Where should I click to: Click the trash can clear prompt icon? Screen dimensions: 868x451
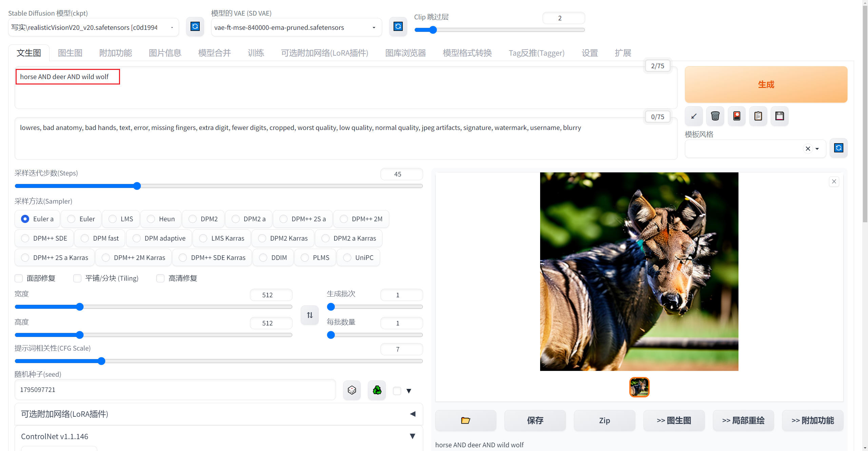tap(715, 116)
